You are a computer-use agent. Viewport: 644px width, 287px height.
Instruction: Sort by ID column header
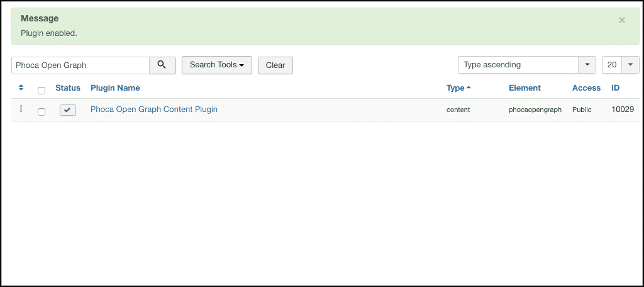[616, 88]
